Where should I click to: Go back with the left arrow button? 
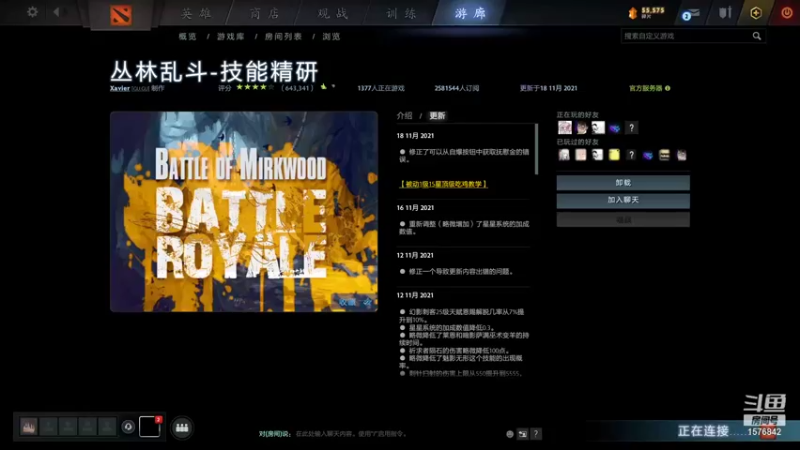[56, 11]
